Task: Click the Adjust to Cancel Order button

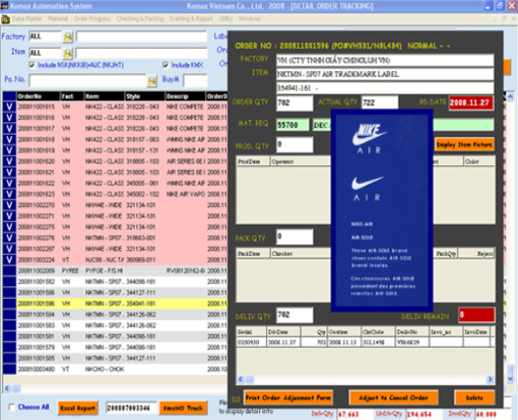Action: pyautogui.click(x=394, y=398)
